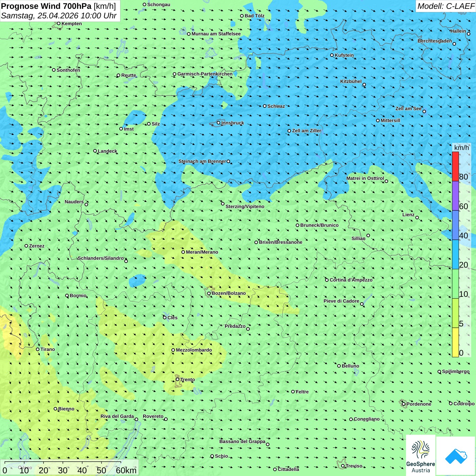Click the Zernez label

coord(37,246)
